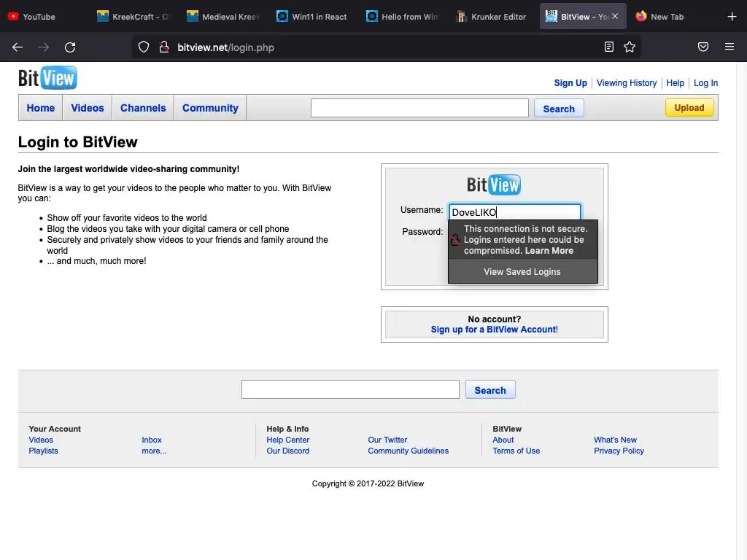The height and width of the screenshot is (560, 747).
Task: Open the footer Inbox link
Action: (152, 440)
